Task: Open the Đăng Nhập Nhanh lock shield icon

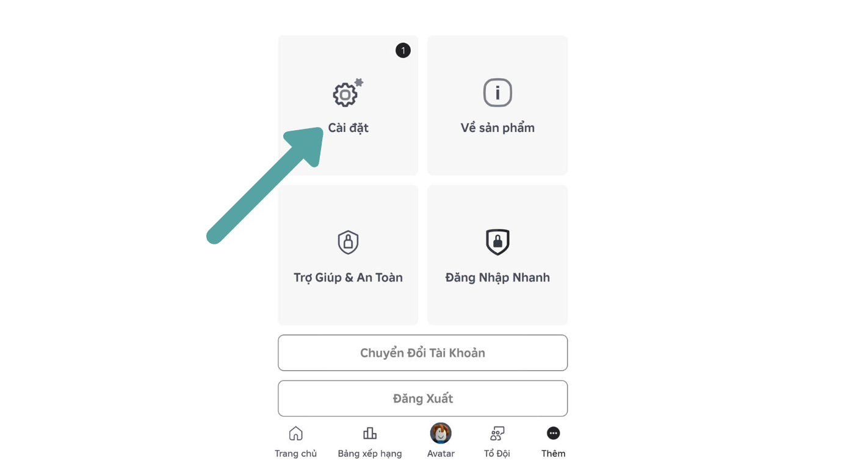Action: coord(497,242)
